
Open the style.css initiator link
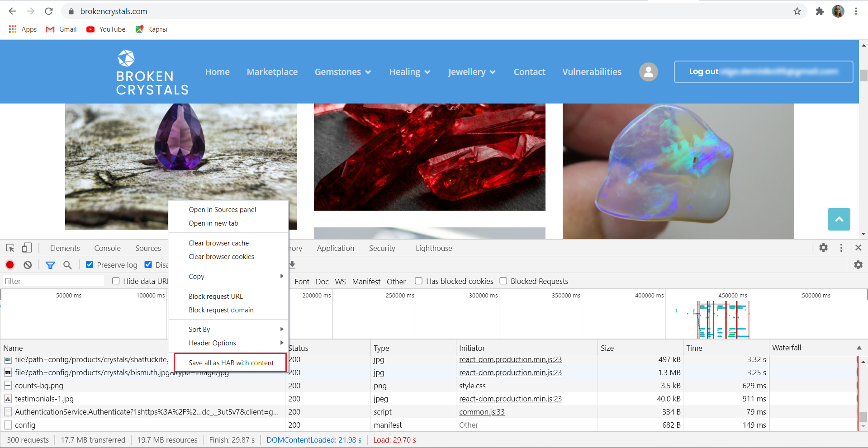(472, 386)
